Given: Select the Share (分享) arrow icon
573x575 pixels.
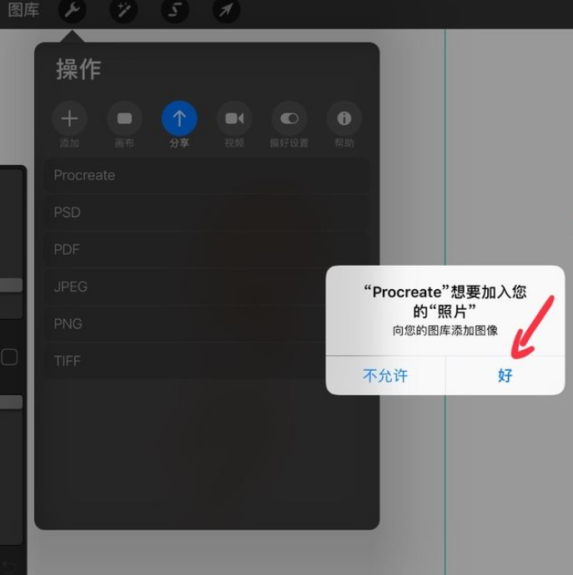Looking at the screenshot, I should [179, 118].
